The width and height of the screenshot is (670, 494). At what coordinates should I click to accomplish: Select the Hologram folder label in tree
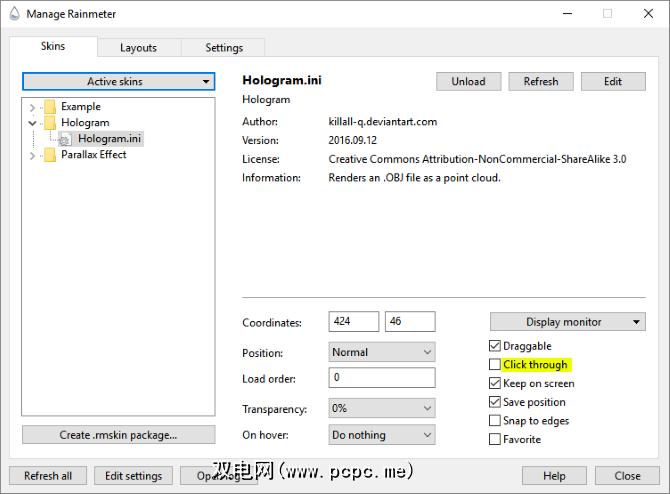coord(85,123)
